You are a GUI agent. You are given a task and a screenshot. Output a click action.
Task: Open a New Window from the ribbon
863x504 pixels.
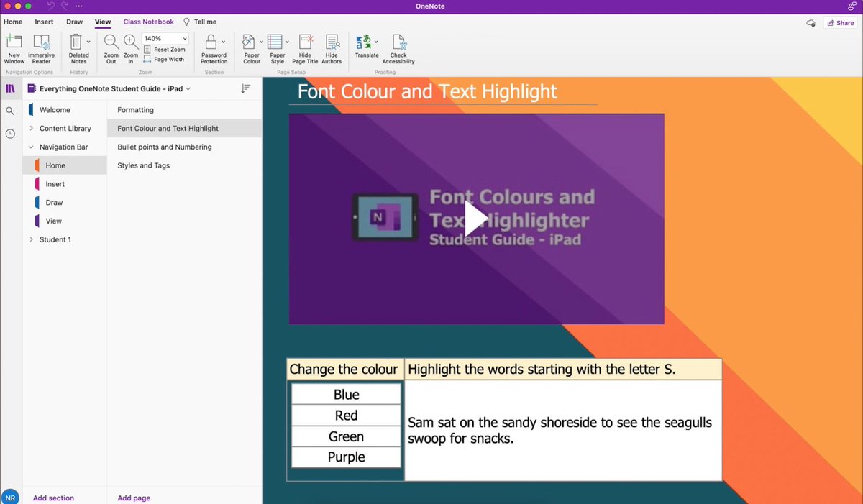tap(14, 49)
